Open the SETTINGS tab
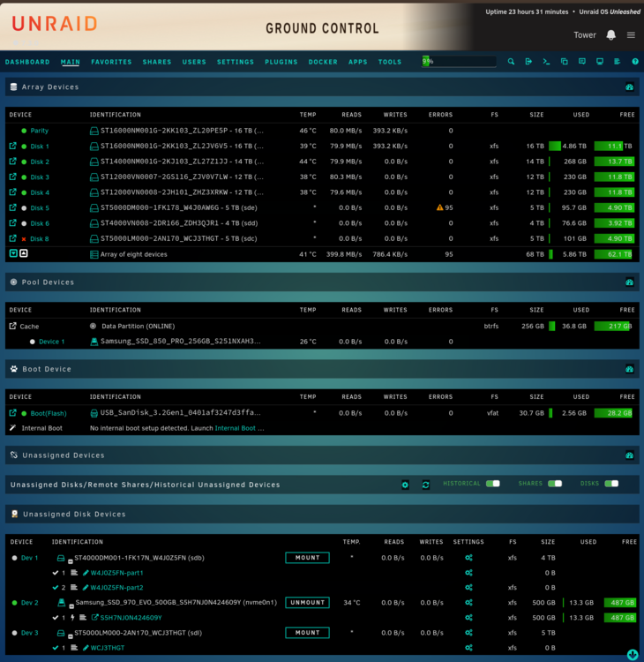This screenshot has height=662, width=644. pos(236,62)
